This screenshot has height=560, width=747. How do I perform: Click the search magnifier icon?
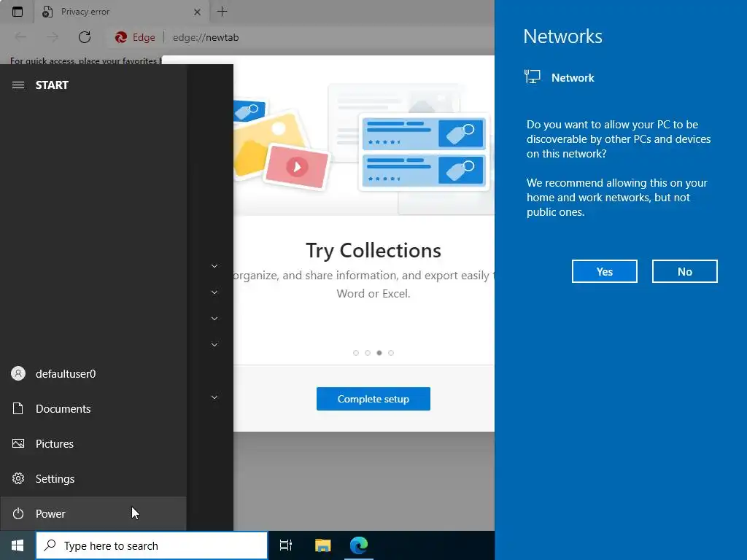click(x=50, y=545)
